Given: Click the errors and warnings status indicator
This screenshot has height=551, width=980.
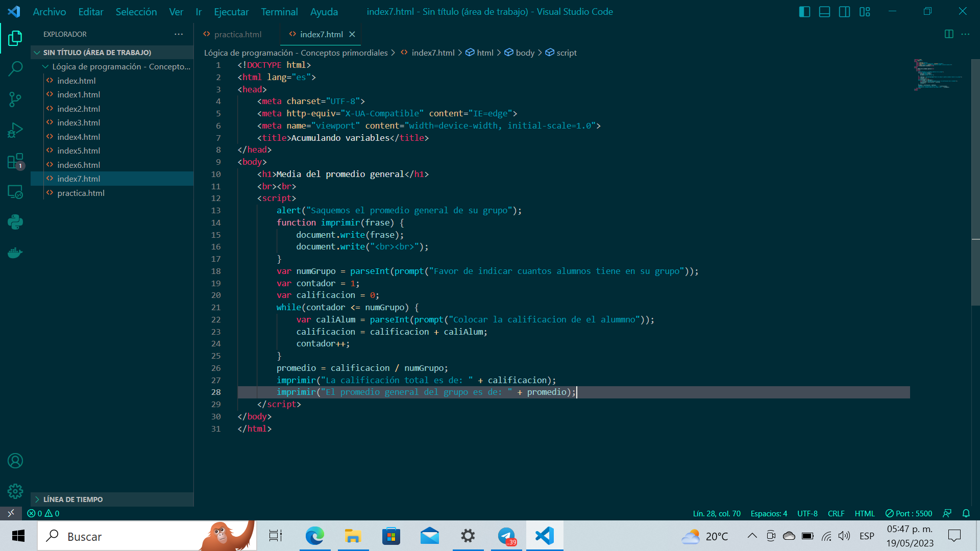Looking at the screenshot, I should pos(43,513).
